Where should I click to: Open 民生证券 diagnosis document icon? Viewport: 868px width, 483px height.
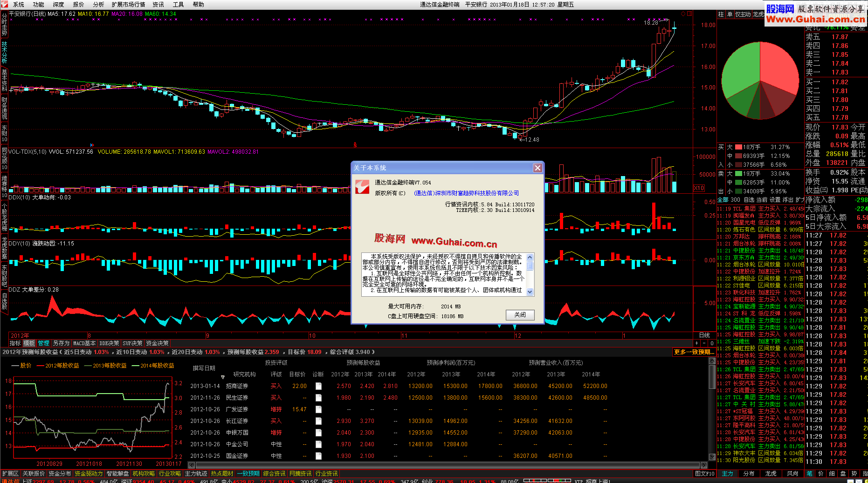point(318,398)
